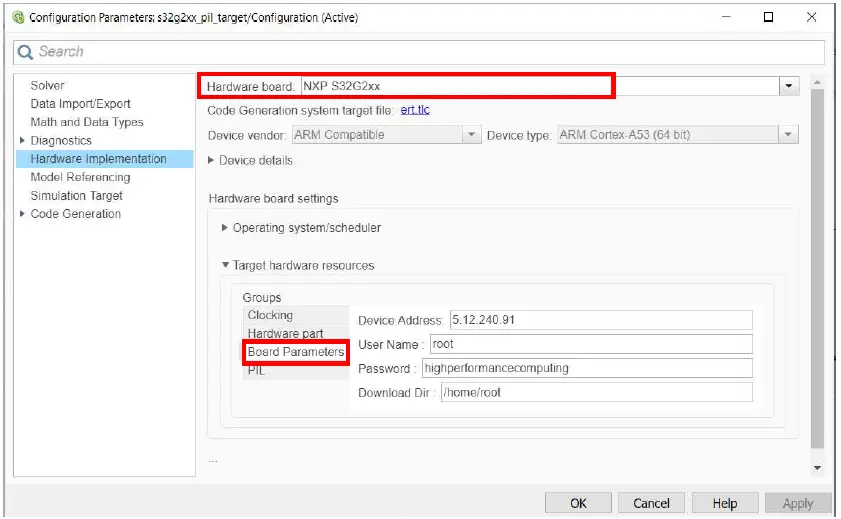Click the Simulink icon in title bar
The image size is (841, 519).
coord(18,18)
